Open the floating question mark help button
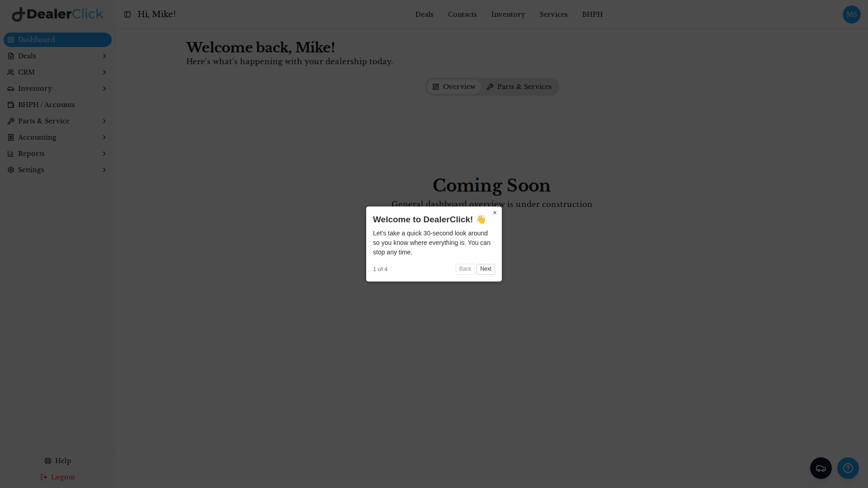Image resolution: width=868 pixels, height=488 pixels. 848,468
